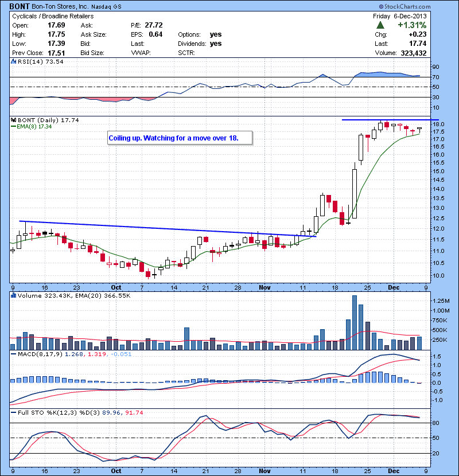Click the 'SCTR:' field label

tap(186, 53)
